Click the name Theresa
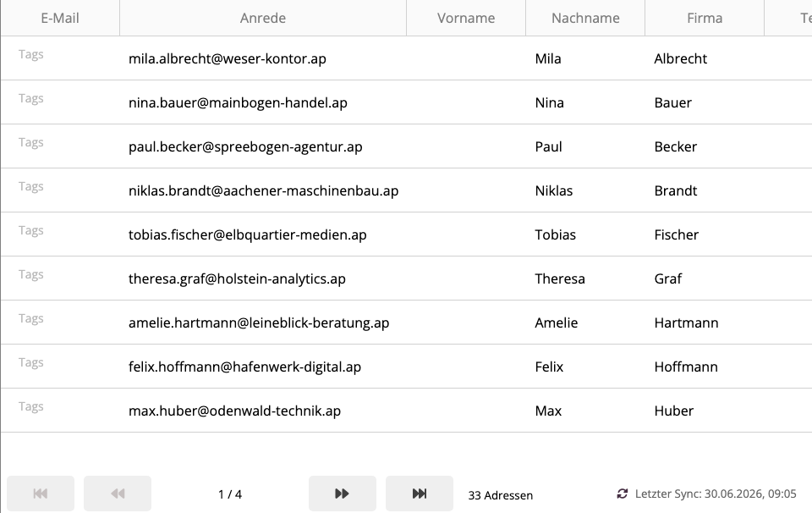 tap(560, 279)
